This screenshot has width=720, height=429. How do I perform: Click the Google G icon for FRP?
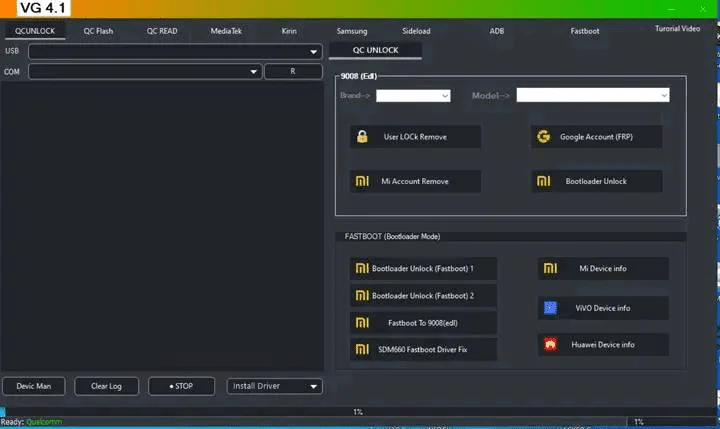(x=544, y=136)
